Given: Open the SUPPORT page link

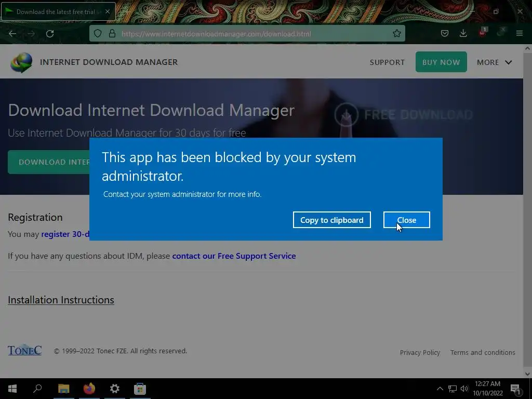Looking at the screenshot, I should click(387, 62).
